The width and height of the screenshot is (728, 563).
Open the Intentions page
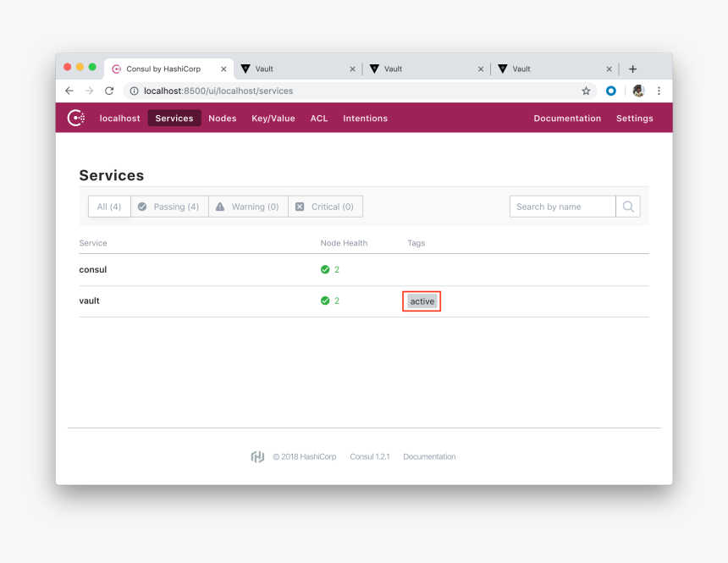click(366, 119)
